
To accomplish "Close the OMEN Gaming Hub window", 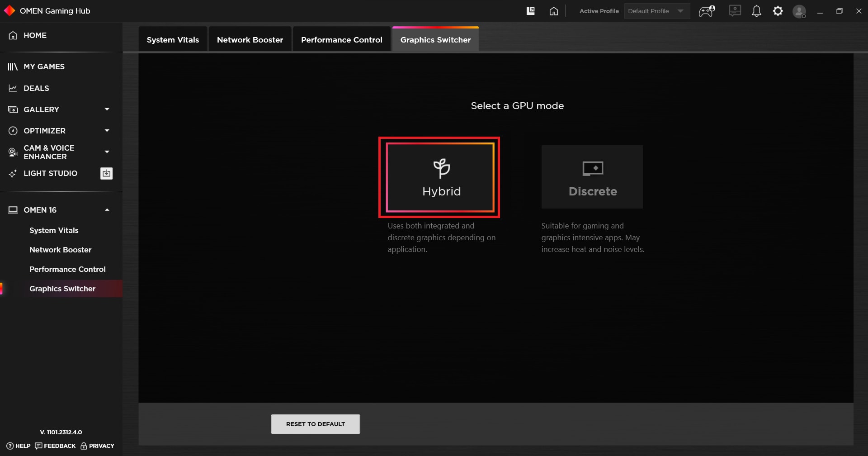I will tap(859, 11).
